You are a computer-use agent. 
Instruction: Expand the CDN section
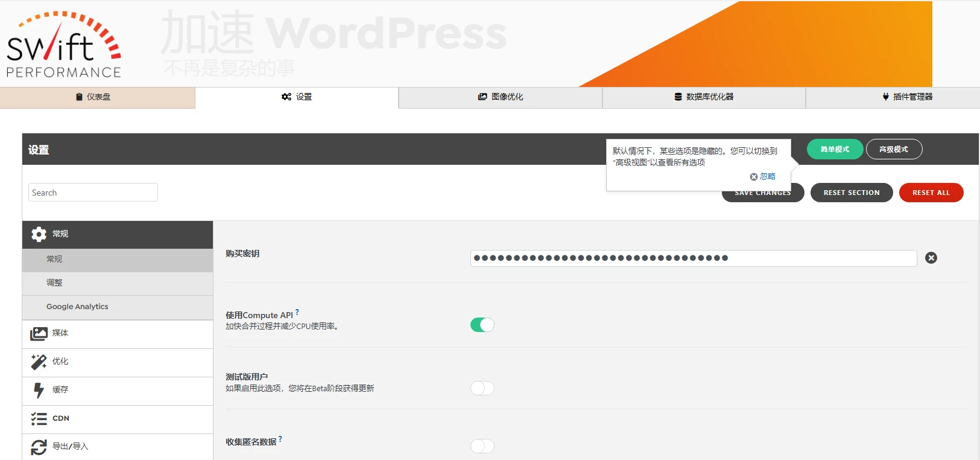click(118, 419)
